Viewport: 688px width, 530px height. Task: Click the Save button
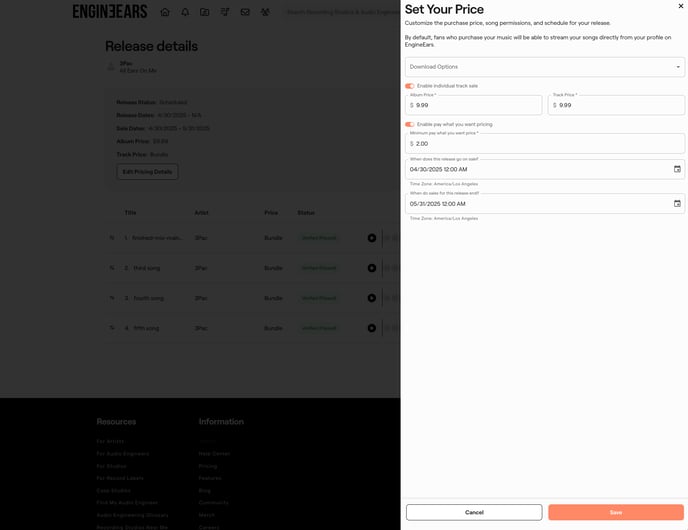[x=616, y=512]
